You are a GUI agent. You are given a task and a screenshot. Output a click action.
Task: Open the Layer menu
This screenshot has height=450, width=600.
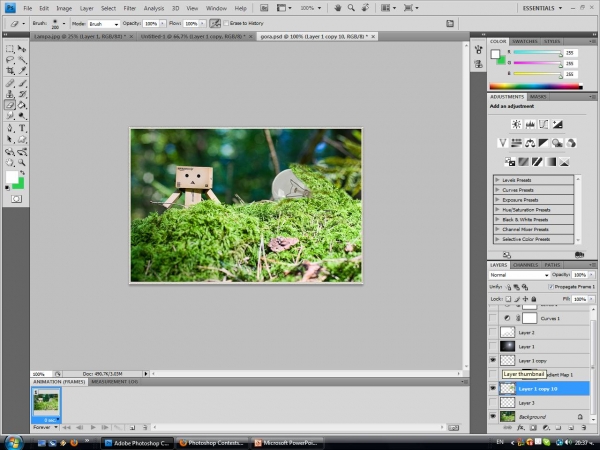coord(86,8)
